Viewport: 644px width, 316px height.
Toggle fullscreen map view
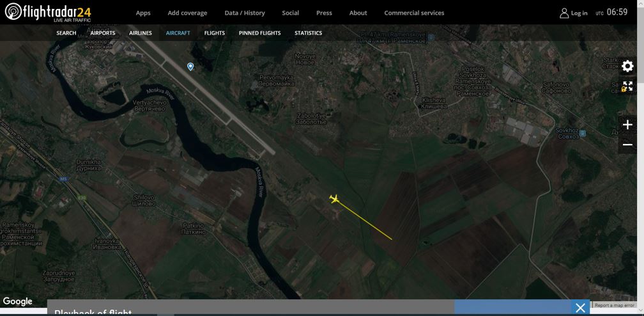point(627,86)
